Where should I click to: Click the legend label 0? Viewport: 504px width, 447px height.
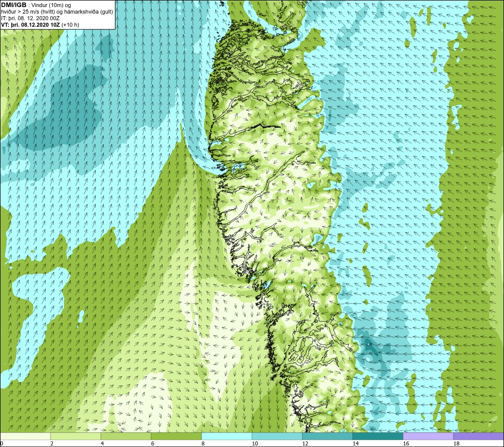click(2, 443)
